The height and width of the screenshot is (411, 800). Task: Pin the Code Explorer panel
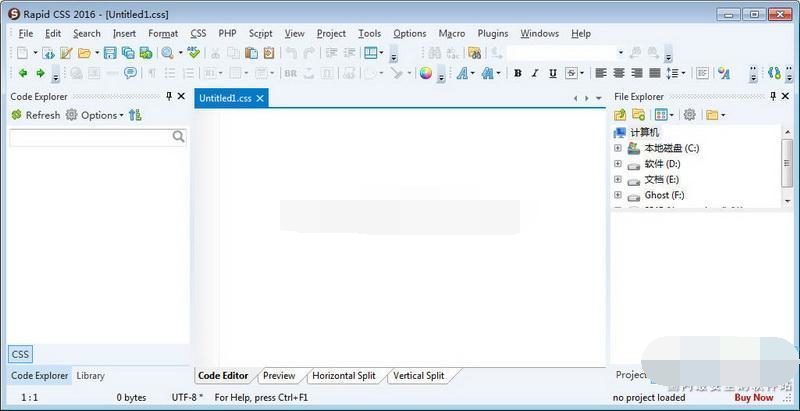point(169,96)
